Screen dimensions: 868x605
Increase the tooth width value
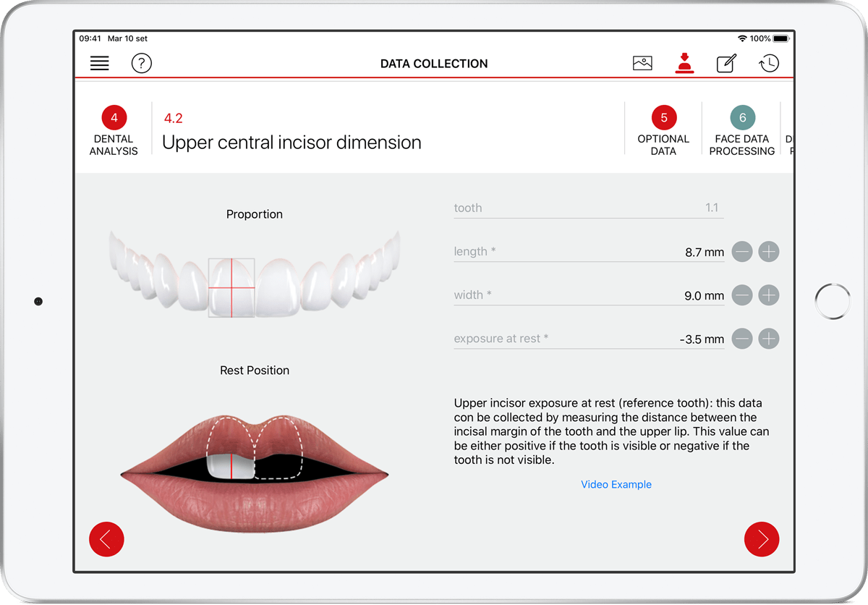pyautogui.click(x=768, y=295)
